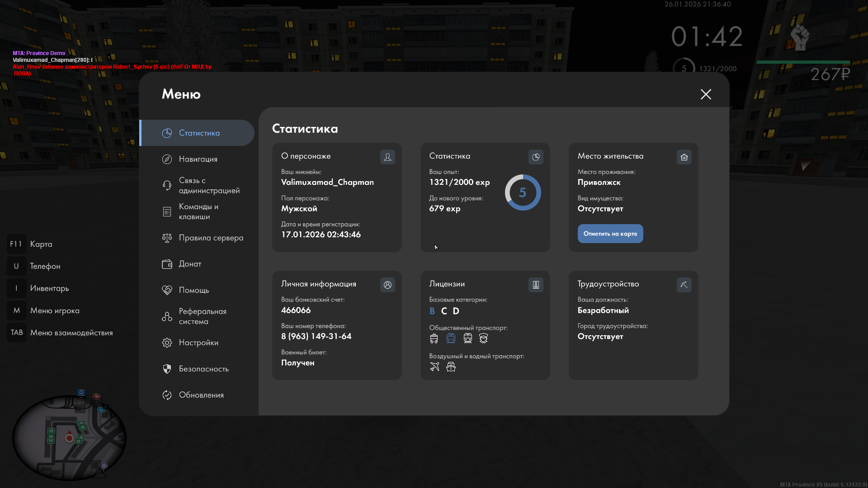The width and height of the screenshot is (868, 488).
Task: Open the Навигация menu section
Action: (x=198, y=159)
